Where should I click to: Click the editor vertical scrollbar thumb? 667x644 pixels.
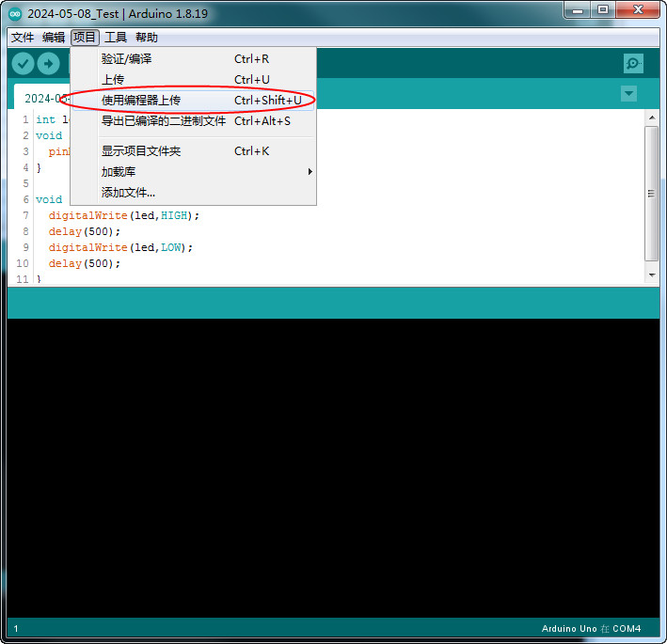click(x=652, y=194)
